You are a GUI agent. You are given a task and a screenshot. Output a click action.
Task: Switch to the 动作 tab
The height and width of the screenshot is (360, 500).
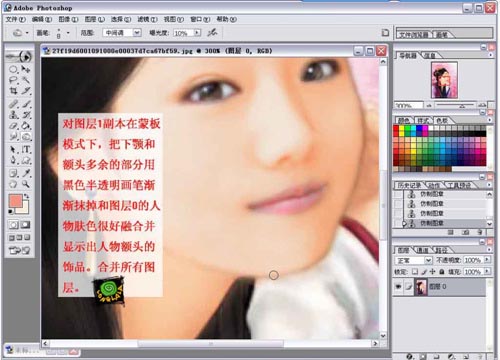pyautogui.click(x=434, y=185)
